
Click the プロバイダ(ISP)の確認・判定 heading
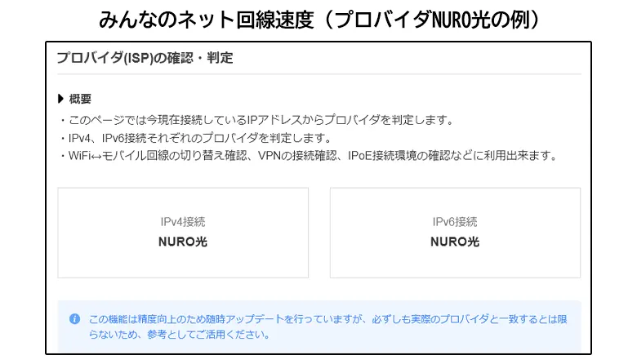tap(145, 58)
